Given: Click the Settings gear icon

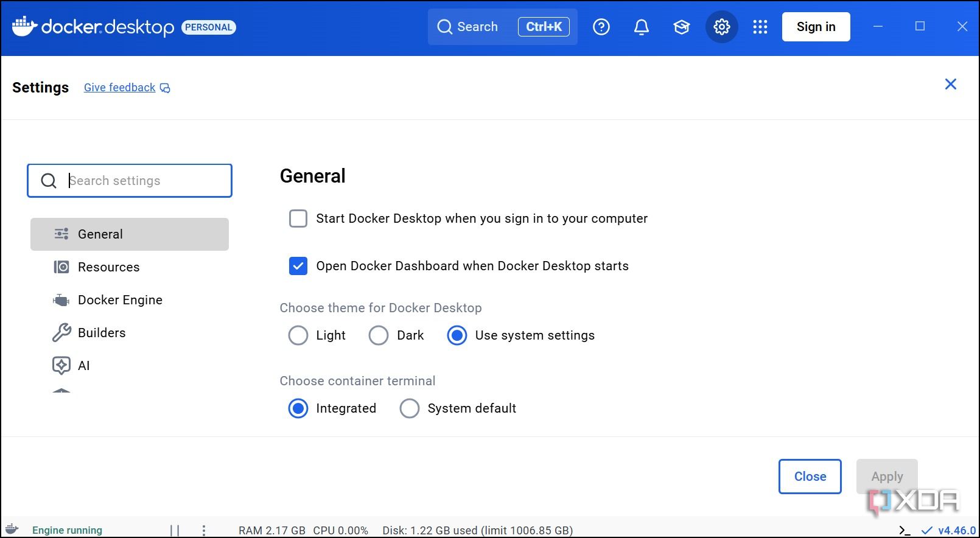Looking at the screenshot, I should pyautogui.click(x=721, y=27).
